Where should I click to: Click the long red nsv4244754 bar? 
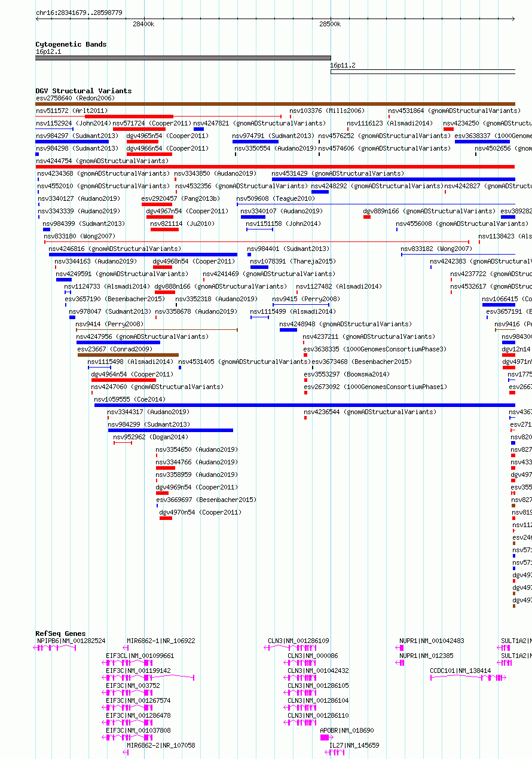pyautogui.click(x=276, y=167)
